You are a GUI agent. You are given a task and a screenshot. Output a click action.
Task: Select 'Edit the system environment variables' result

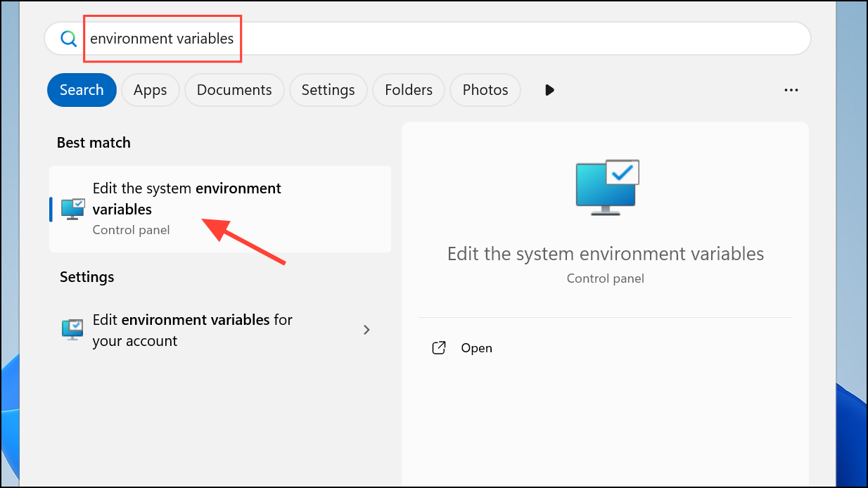click(186, 198)
